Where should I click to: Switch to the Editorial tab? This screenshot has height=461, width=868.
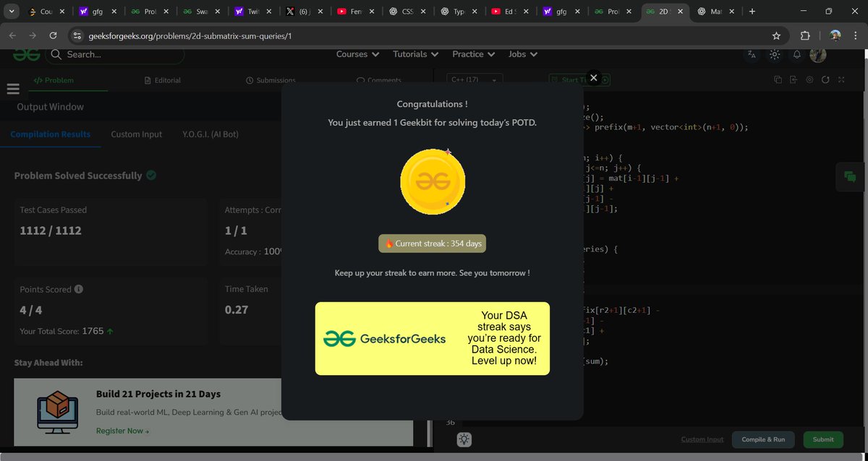coord(163,80)
